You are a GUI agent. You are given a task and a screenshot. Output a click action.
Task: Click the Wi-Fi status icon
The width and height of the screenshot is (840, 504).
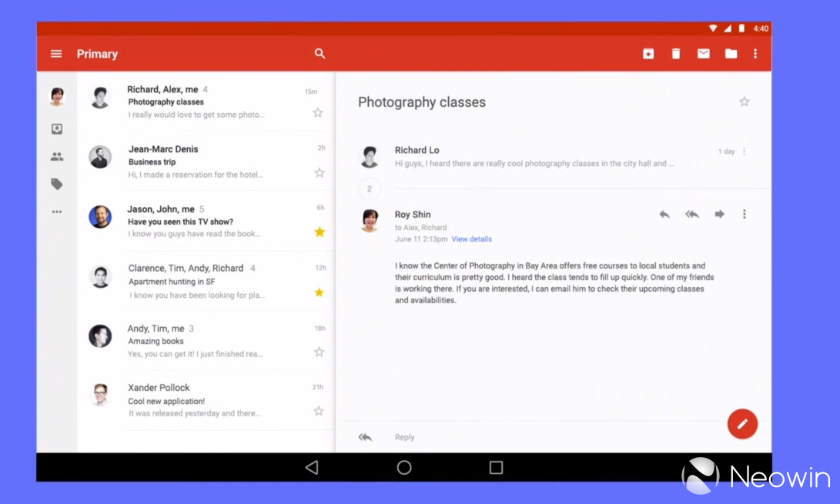pos(713,28)
